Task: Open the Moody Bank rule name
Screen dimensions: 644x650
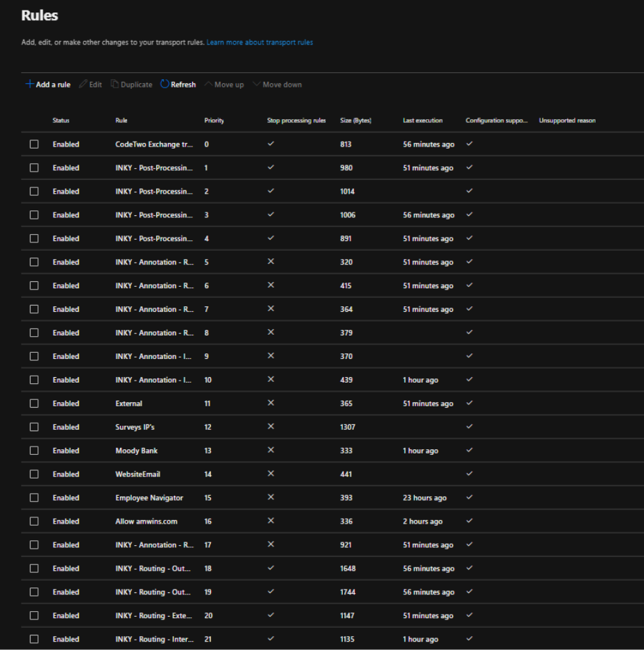Action: click(136, 451)
